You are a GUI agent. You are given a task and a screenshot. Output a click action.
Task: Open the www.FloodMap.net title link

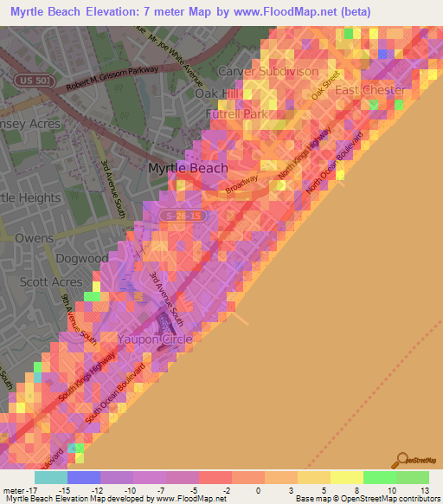coord(286,12)
